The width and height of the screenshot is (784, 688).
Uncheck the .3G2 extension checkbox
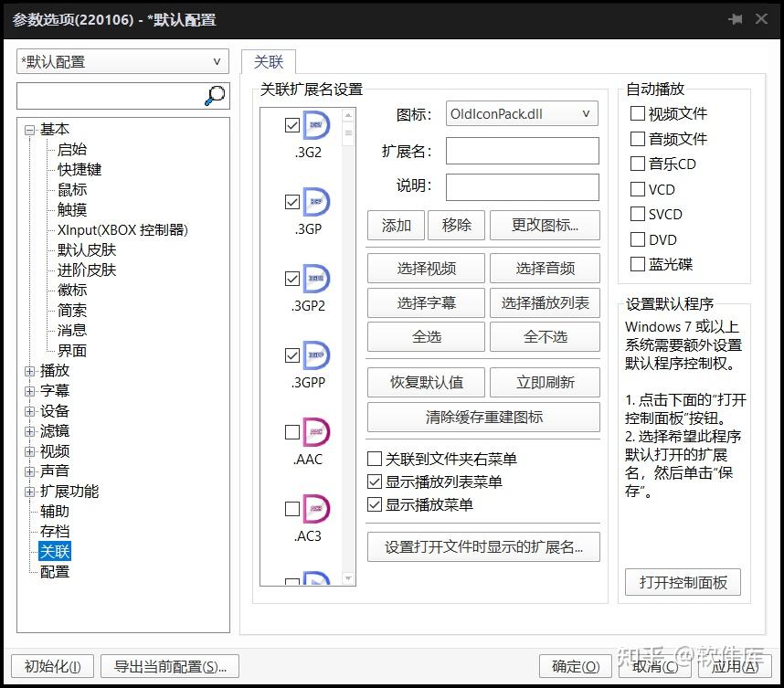pos(292,125)
